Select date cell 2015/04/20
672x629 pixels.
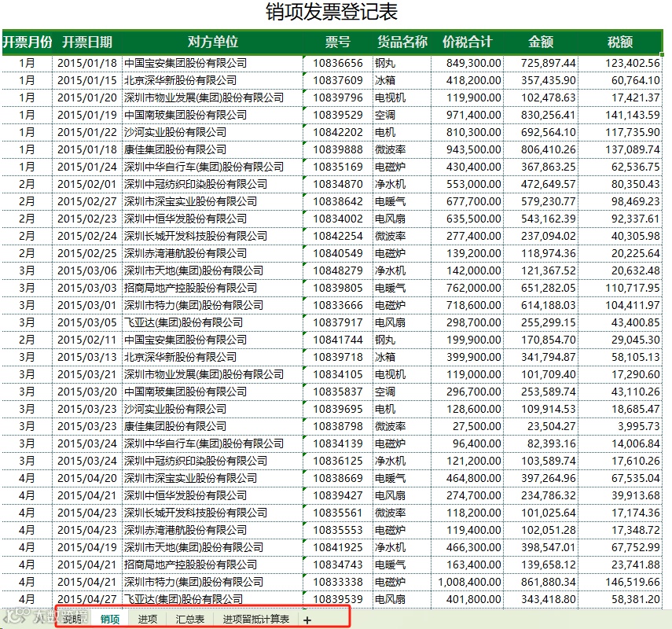[x=87, y=478]
